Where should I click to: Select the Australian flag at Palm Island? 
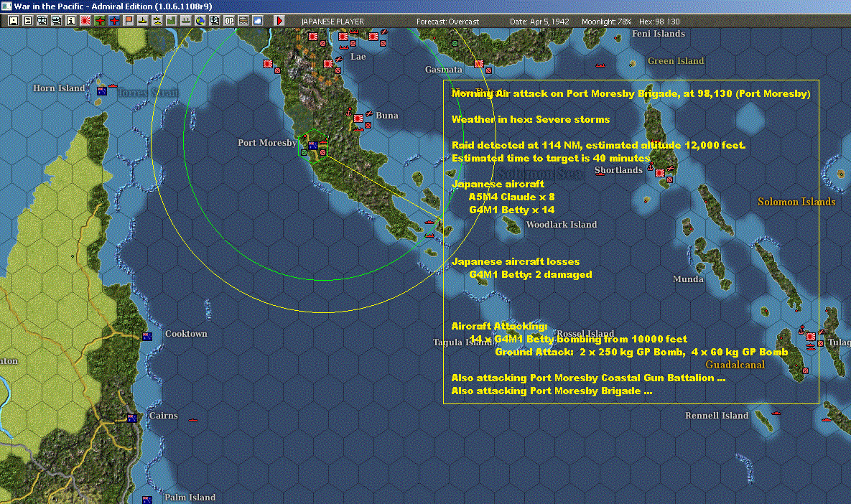click(x=147, y=500)
